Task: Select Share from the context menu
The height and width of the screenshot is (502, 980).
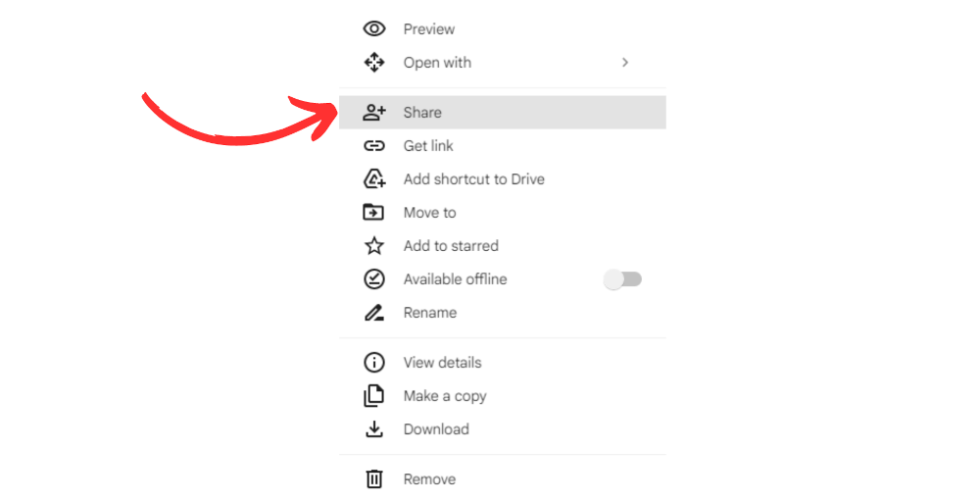Action: 503,113
